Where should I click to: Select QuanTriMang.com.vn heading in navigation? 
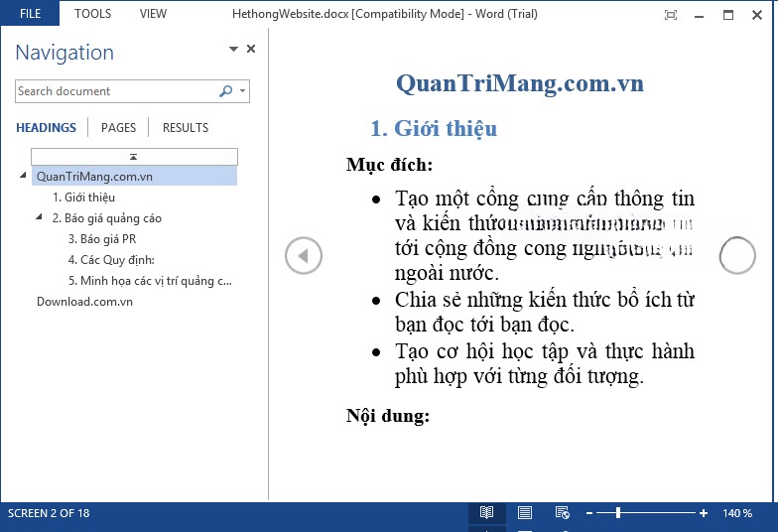pyautogui.click(x=135, y=177)
